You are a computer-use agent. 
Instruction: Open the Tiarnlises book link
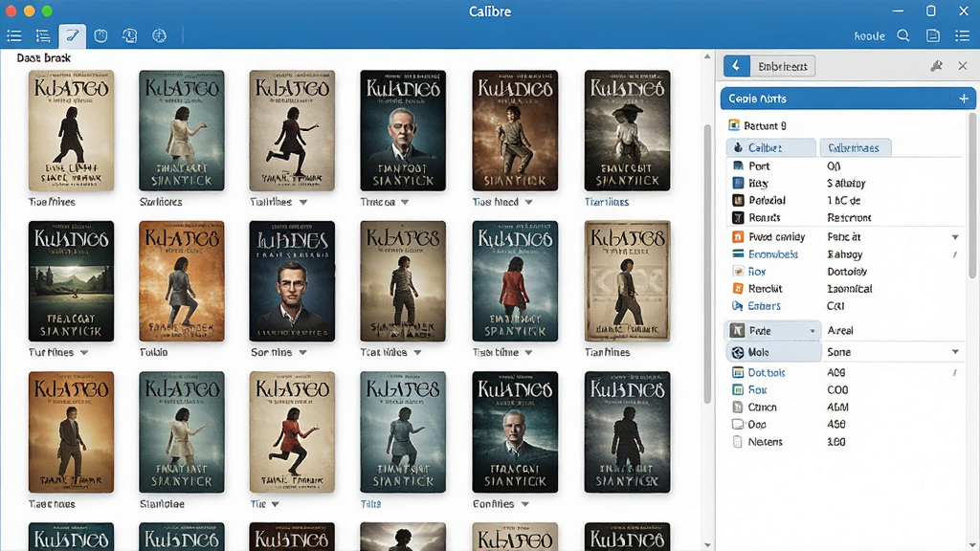(x=606, y=203)
